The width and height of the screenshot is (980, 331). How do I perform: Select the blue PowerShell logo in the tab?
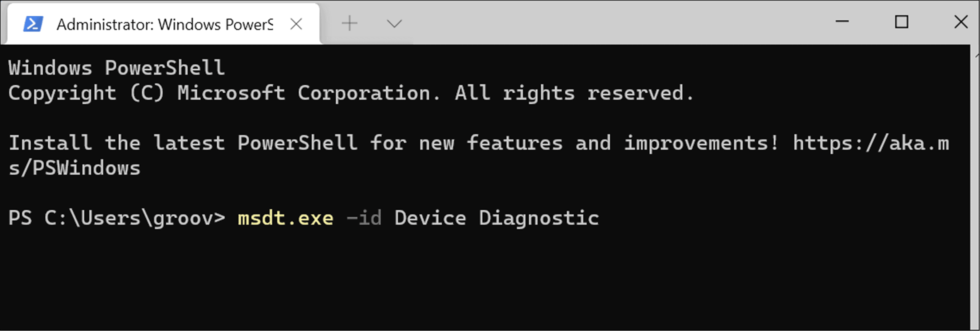[x=34, y=23]
